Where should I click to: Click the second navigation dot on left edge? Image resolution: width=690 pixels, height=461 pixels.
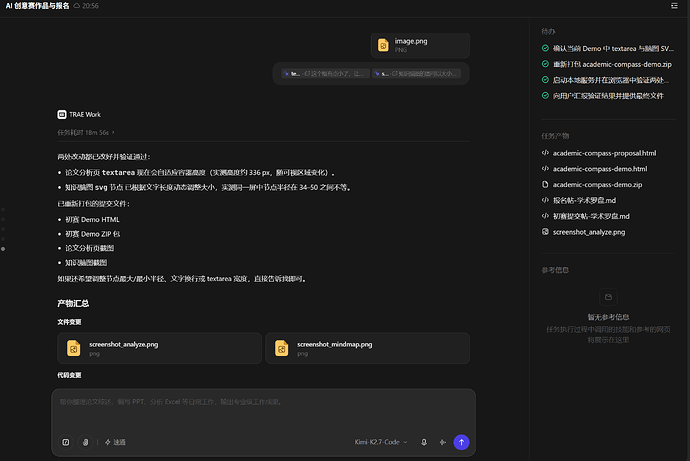pyautogui.click(x=3, y=219)
